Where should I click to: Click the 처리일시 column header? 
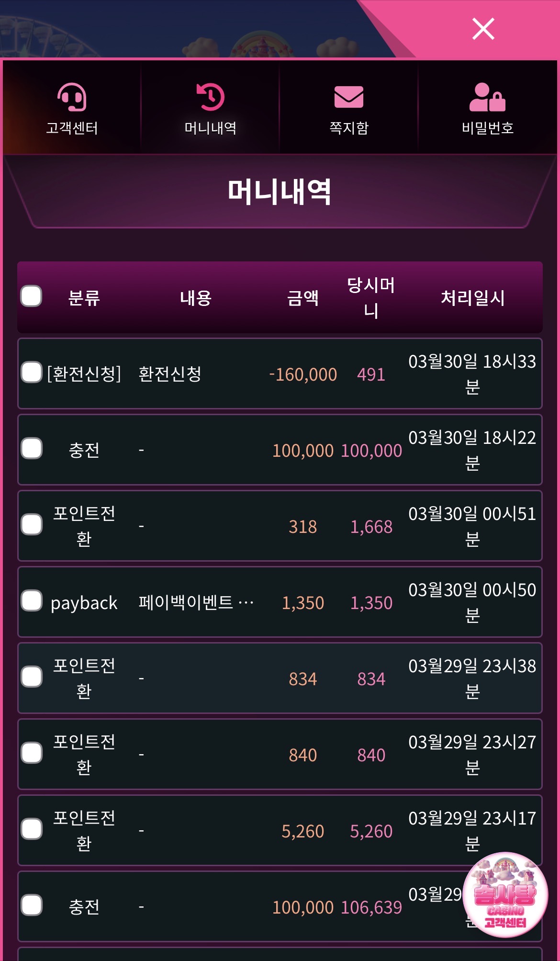[x=472, y=298]
